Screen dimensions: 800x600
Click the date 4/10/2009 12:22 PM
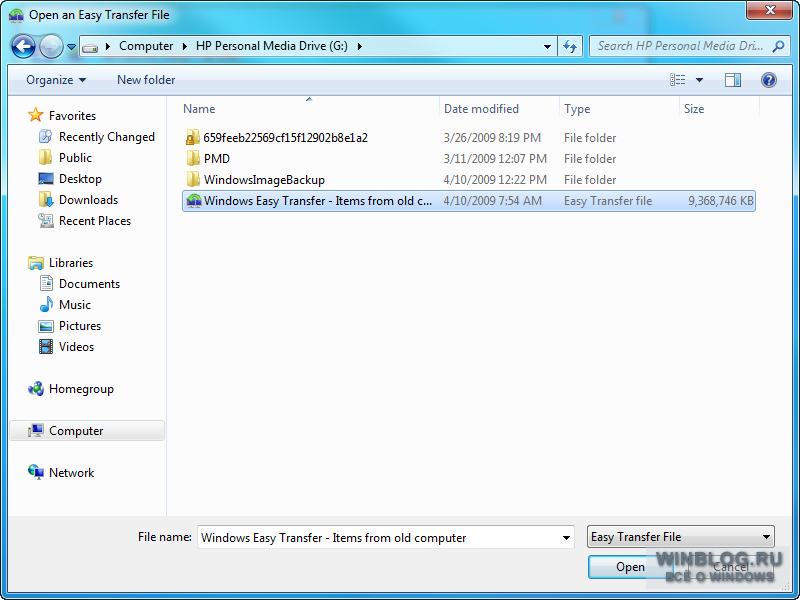(x=495, y=180)
